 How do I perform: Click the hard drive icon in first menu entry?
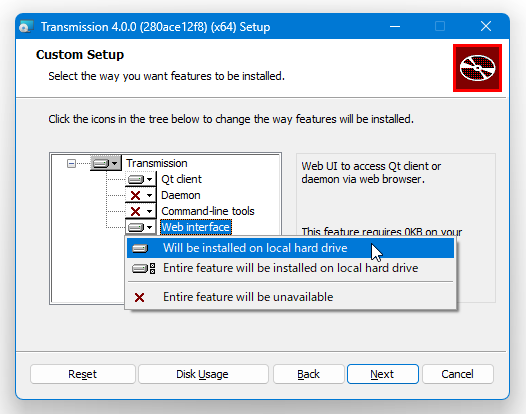(140, 249)
